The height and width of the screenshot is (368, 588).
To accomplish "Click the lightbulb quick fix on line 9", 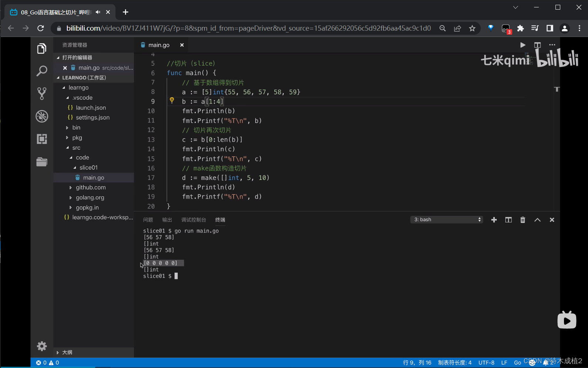I will click(172, 100).
